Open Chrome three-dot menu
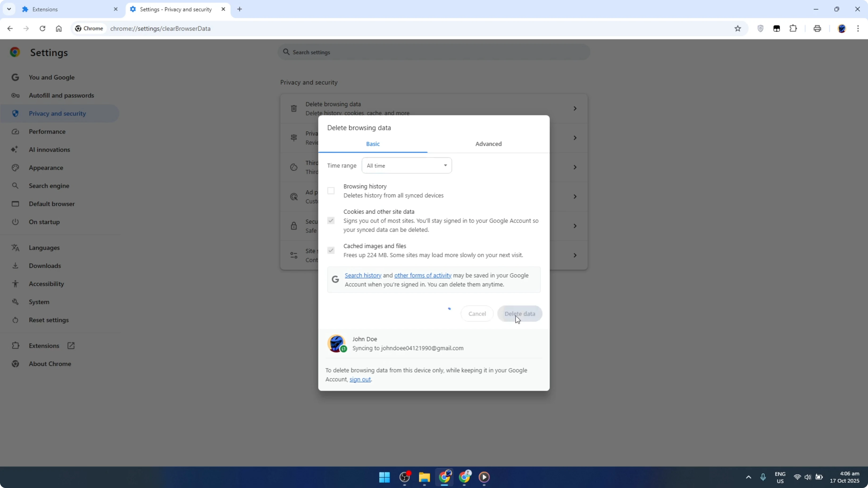Screen dimensions: 868x488 coord(858,29)
